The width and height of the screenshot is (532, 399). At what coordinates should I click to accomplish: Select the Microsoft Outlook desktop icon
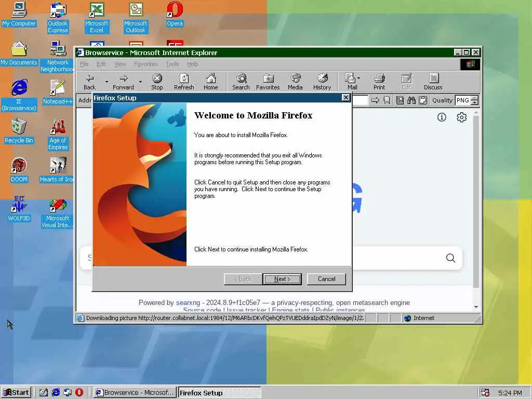pyautogui.click(x=136, y=17)
